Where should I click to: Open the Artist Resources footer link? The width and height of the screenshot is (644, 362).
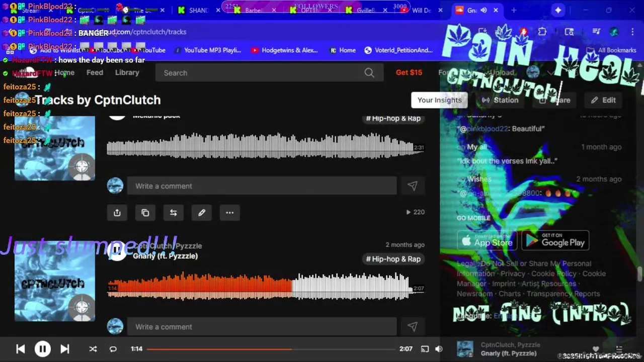tap(548, 284)
